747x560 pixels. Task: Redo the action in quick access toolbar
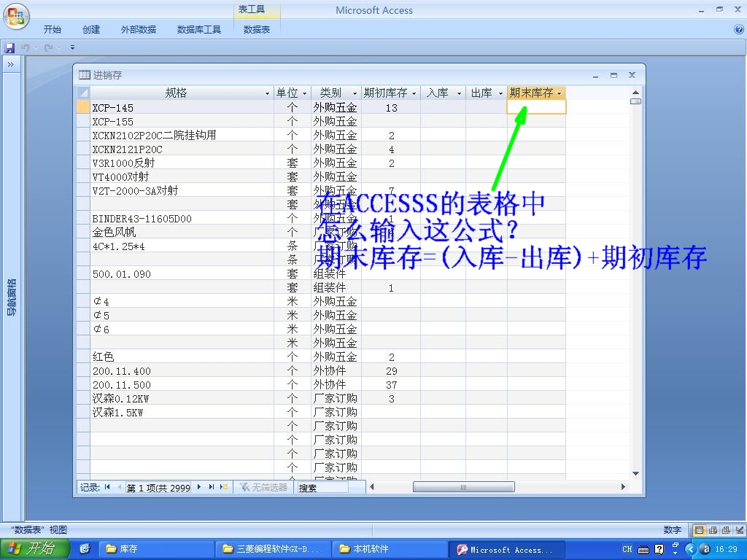[48, 47]
